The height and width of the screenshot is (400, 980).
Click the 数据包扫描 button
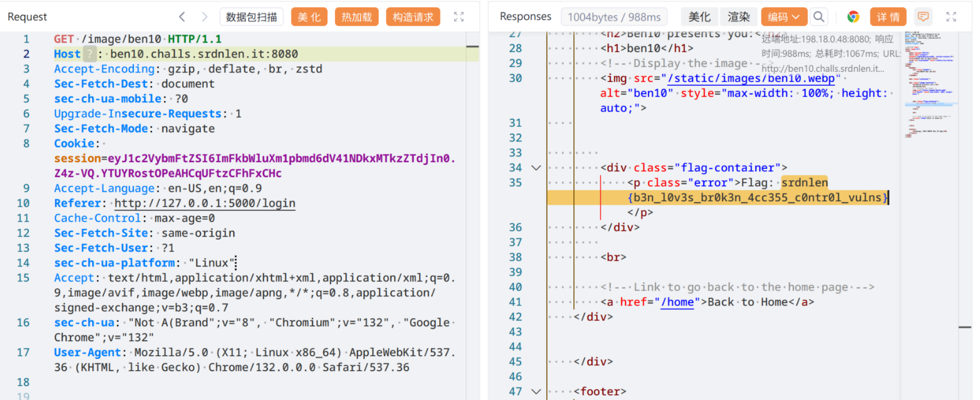tap(252, 17)
